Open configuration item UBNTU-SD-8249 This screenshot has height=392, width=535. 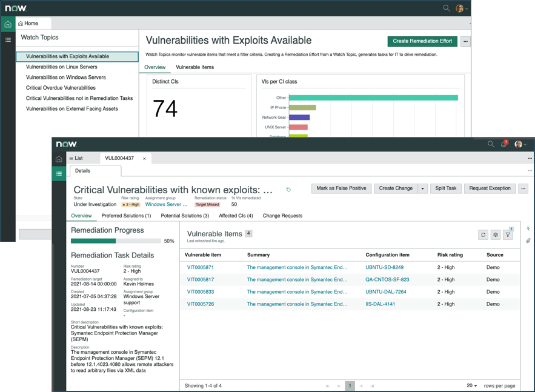(385, 267)
